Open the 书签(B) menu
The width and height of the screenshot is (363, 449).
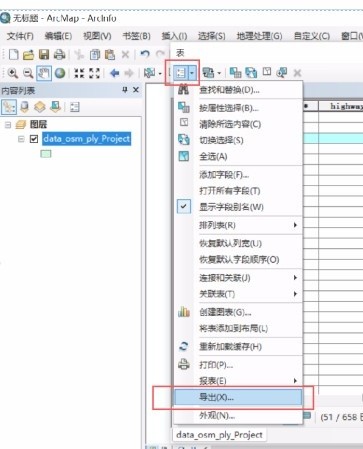point(137,36)
